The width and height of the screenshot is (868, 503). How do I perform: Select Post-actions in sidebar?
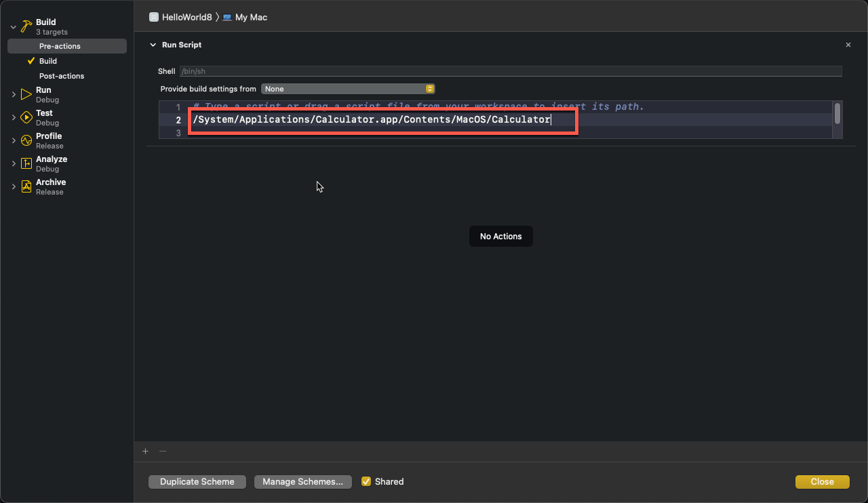pos(67,76)
